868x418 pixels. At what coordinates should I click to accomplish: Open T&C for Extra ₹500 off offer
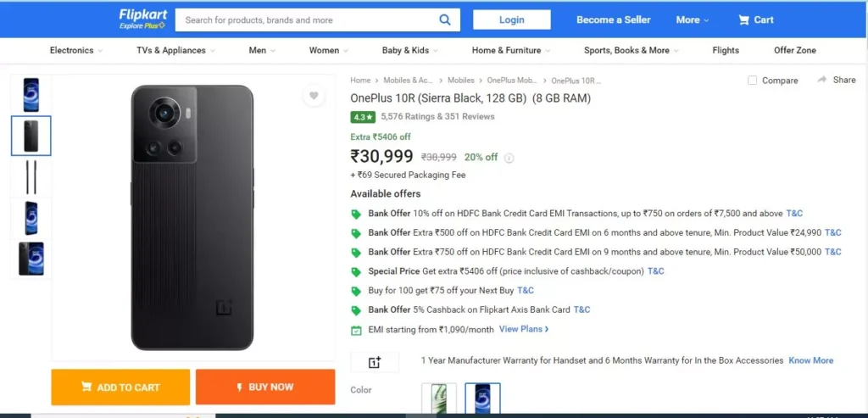[833, 232]
